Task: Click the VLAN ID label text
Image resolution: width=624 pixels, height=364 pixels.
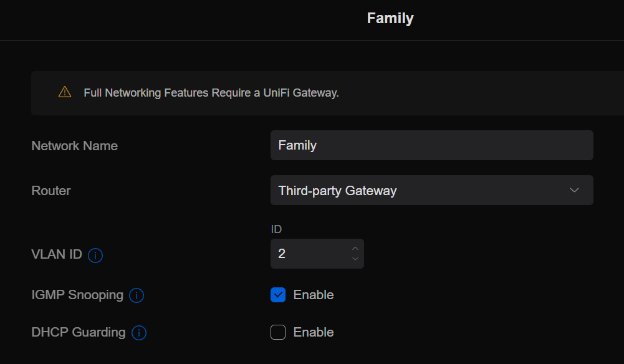Action: [x=57, y=254]
